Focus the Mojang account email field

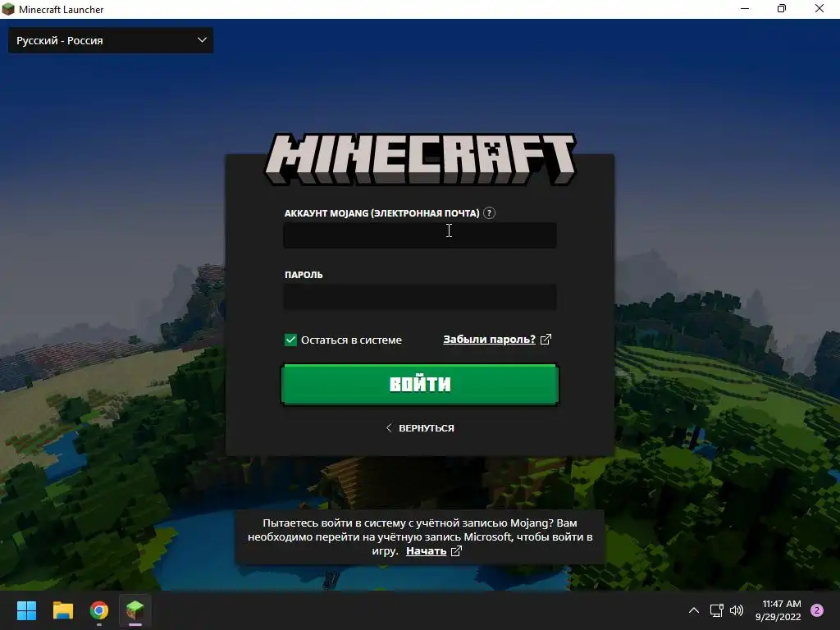click(420, 235)
